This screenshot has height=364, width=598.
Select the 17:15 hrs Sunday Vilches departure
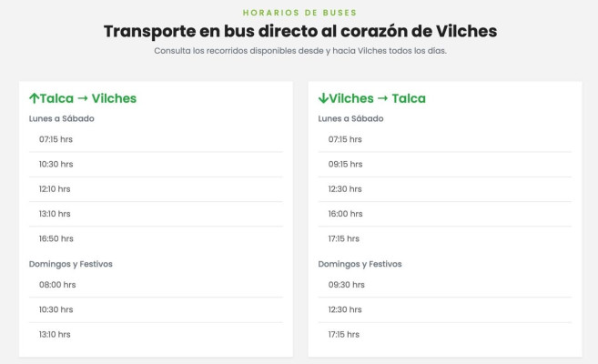click(445, 334)
